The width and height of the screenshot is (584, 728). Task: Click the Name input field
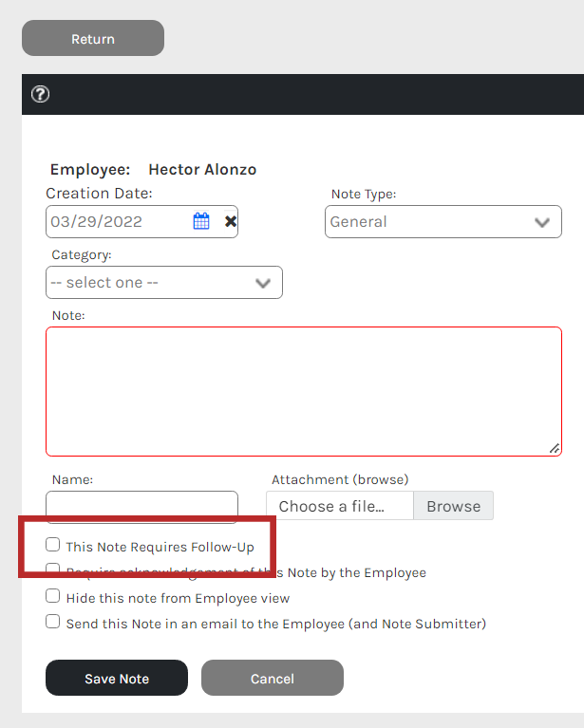tap(141, 506)
